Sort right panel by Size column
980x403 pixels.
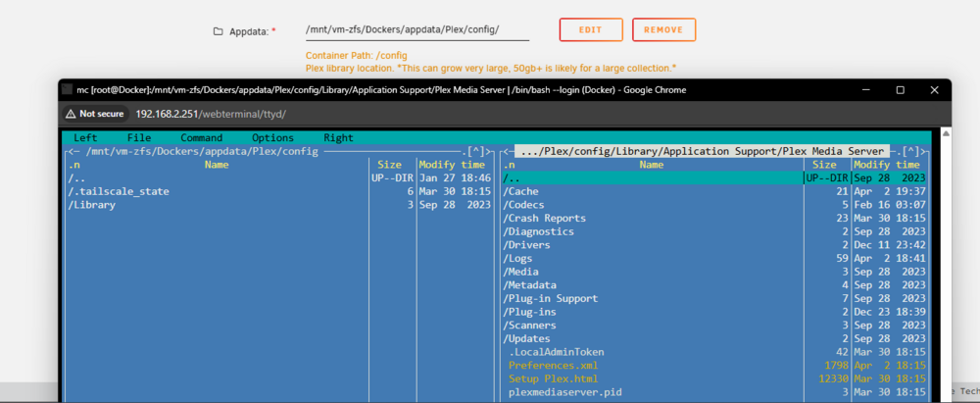point(824,165)
